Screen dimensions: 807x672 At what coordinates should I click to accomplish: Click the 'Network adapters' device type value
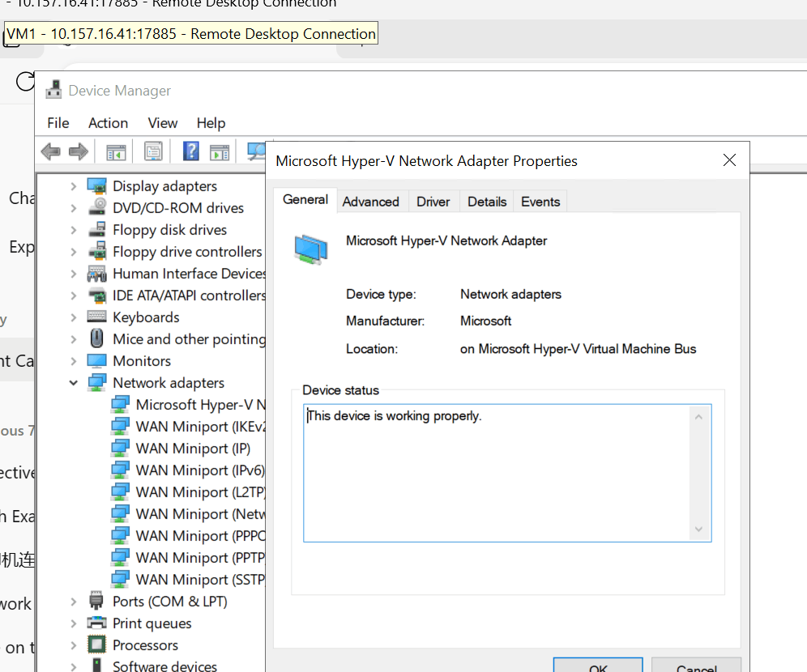click(x=510, y=294)
